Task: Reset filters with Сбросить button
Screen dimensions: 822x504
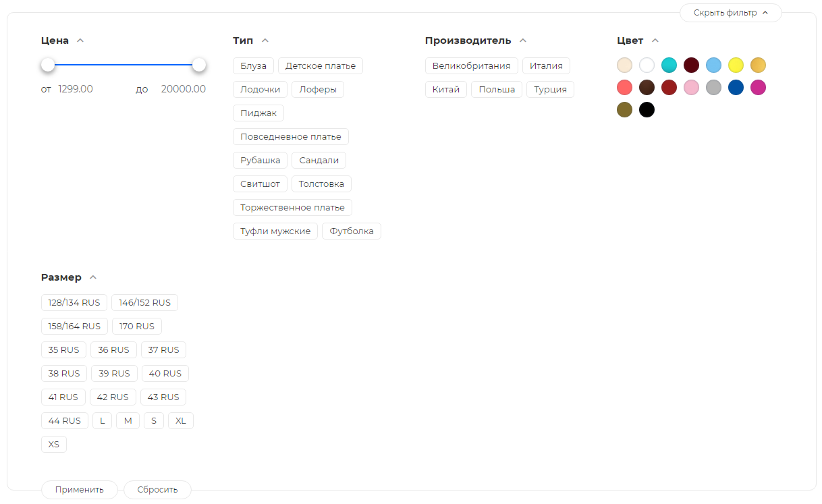Action: click(x=157, y=490)
